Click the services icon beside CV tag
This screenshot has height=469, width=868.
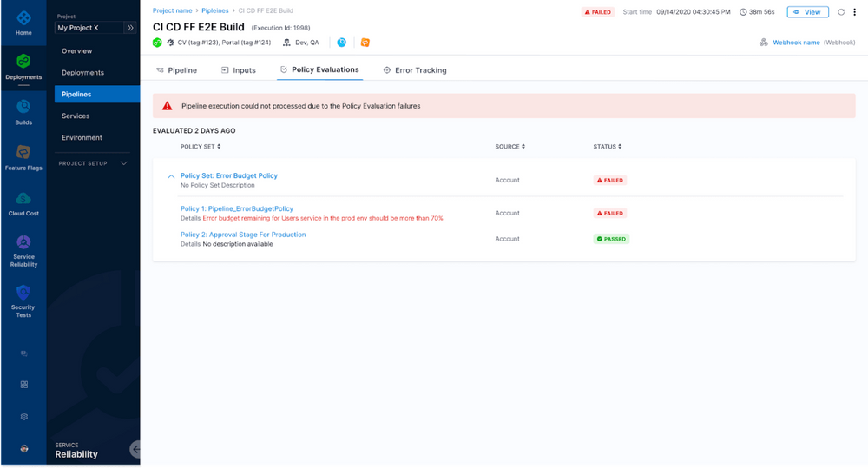pos(170,43)
